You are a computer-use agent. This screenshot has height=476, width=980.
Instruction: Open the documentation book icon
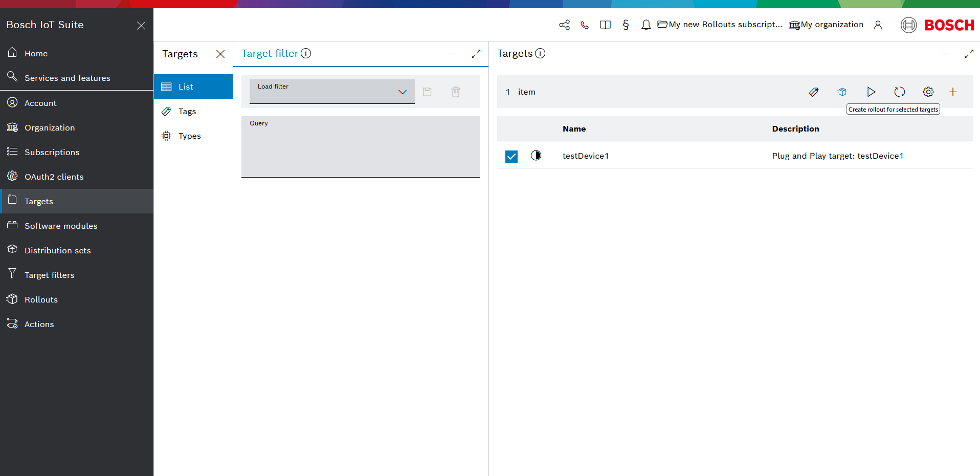605,25
